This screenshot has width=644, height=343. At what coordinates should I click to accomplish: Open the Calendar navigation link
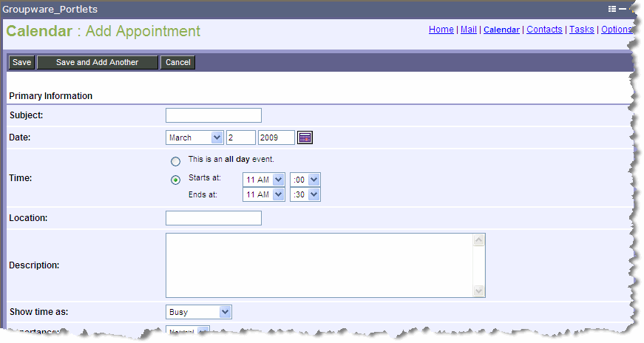coord(501,30)
